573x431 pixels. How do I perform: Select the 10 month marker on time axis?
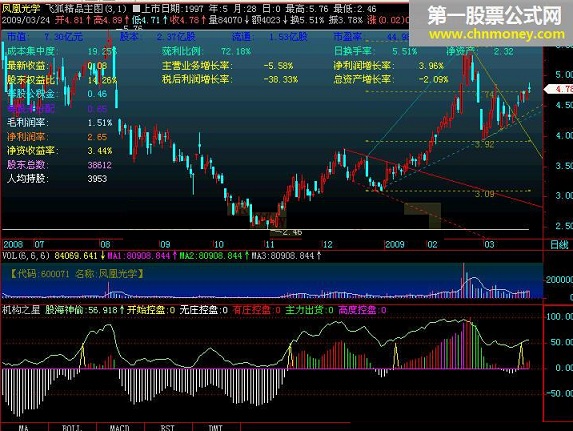(x=218, y=245)
